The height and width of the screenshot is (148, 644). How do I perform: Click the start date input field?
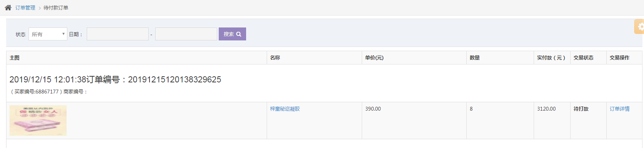coord(118,34)
